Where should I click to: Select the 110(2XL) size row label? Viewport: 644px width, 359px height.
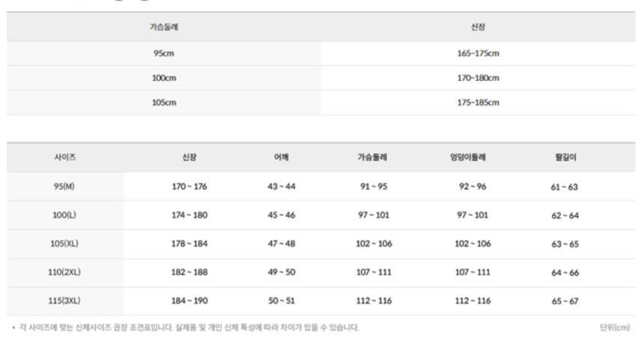[x=64, y=272]
